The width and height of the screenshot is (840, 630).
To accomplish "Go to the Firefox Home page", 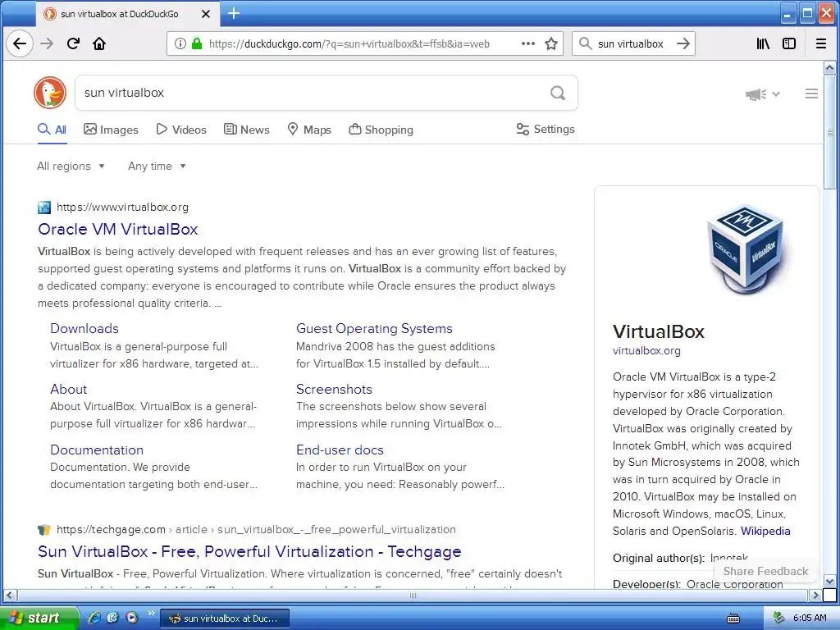I will (x=99, y=44).
